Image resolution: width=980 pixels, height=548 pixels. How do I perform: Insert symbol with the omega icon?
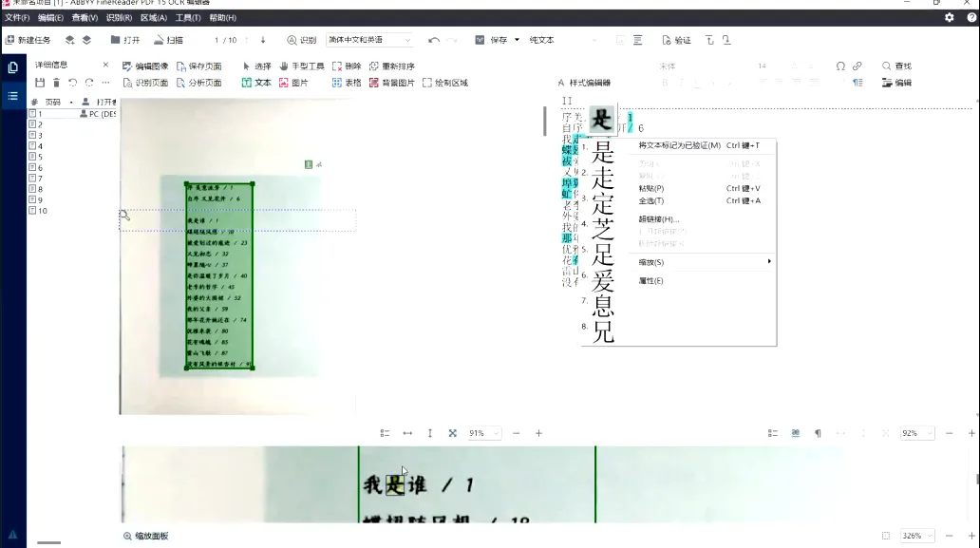tap(840, 66)
